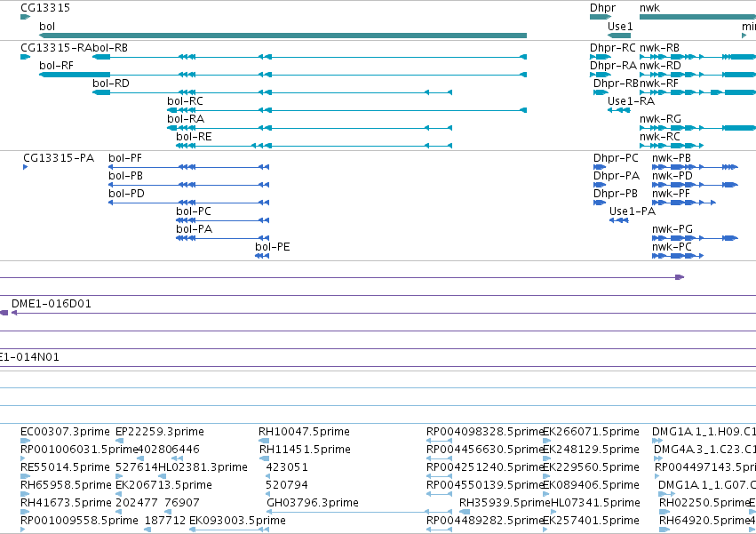The image size is (756, 534).
Task: Click the CG13315-RA transcript arrow glyph
Action: 26,57
